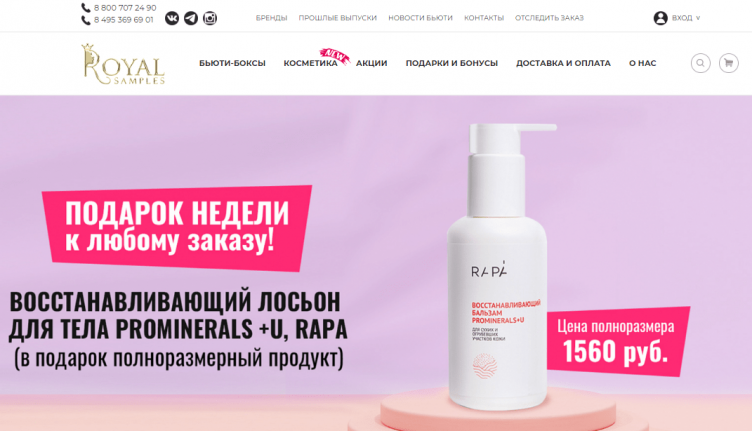Open the Telegram channel icon

click(x=191, y=18)
